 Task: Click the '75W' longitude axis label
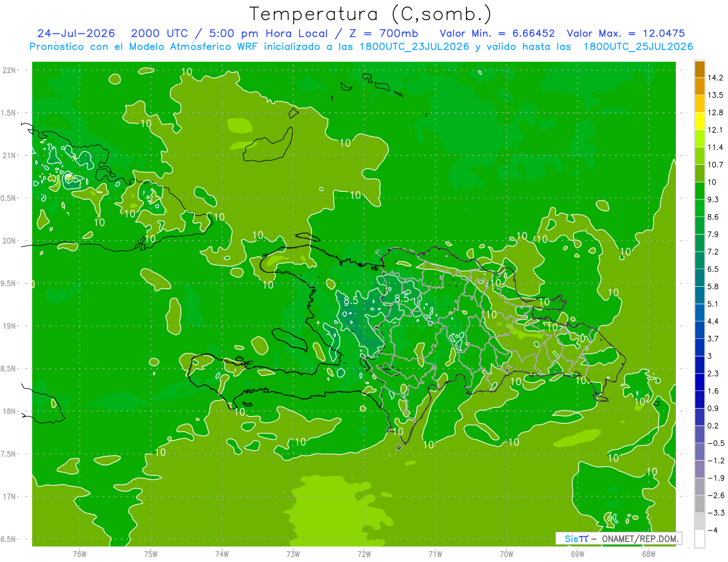(151, 555)
